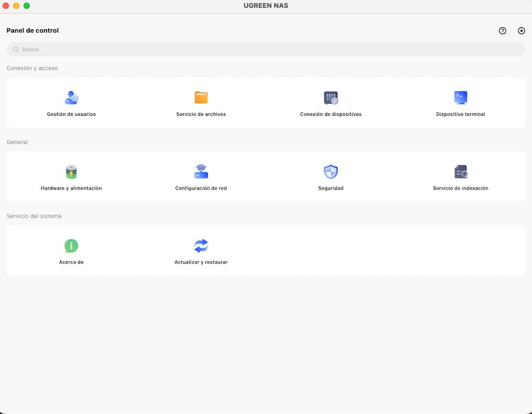
Task: Open the Seguridad shield icon
Action: (x=331, y=172)
